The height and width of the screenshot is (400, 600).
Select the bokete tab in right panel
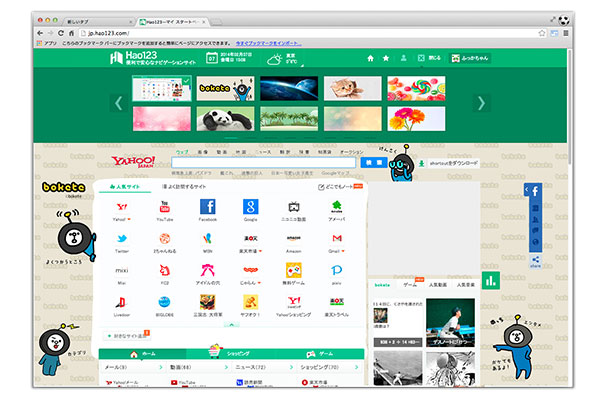(x=382, y=285)
